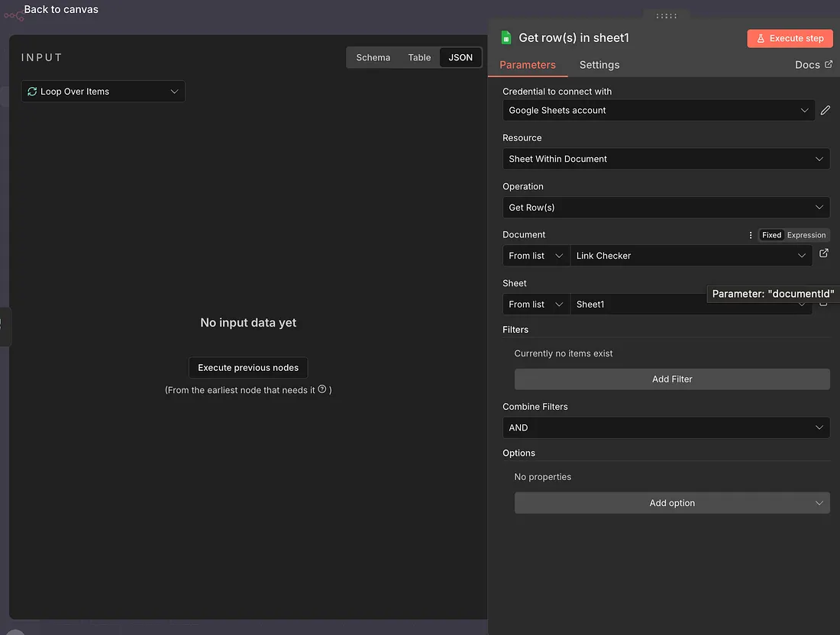Show input data in Schema view

[373, 57]
